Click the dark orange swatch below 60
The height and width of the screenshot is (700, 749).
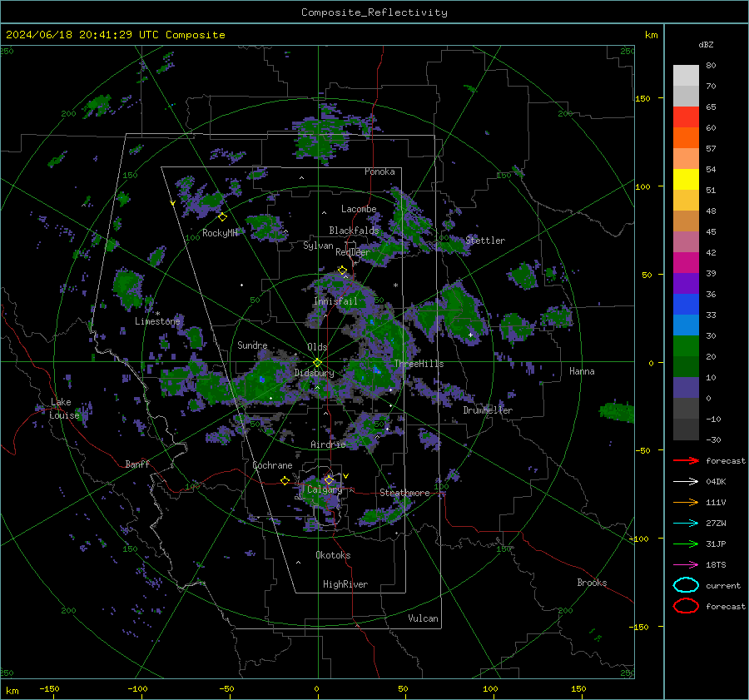(686, 138)
